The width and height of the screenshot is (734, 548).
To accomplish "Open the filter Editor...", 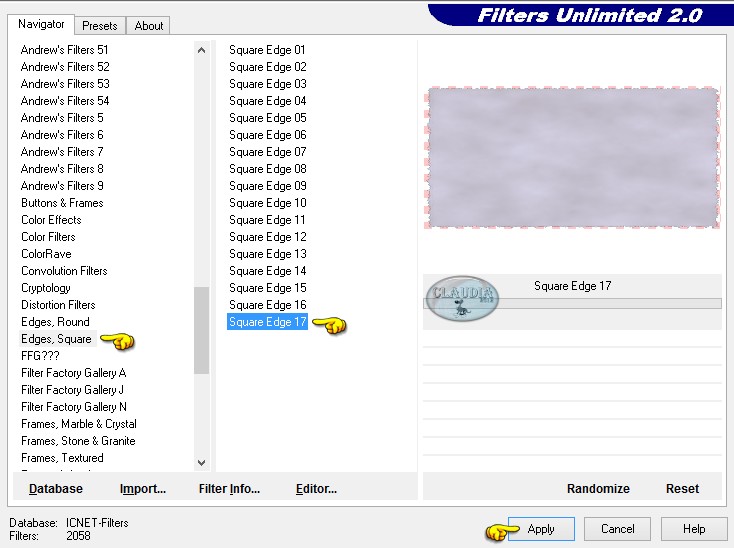I will click(316, 489).
